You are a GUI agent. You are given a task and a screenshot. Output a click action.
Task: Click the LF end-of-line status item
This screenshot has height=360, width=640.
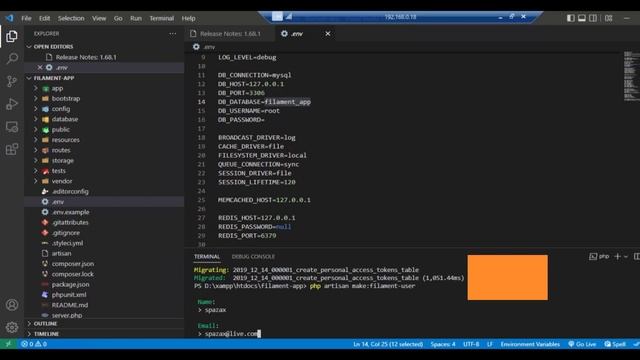[489, 344]
